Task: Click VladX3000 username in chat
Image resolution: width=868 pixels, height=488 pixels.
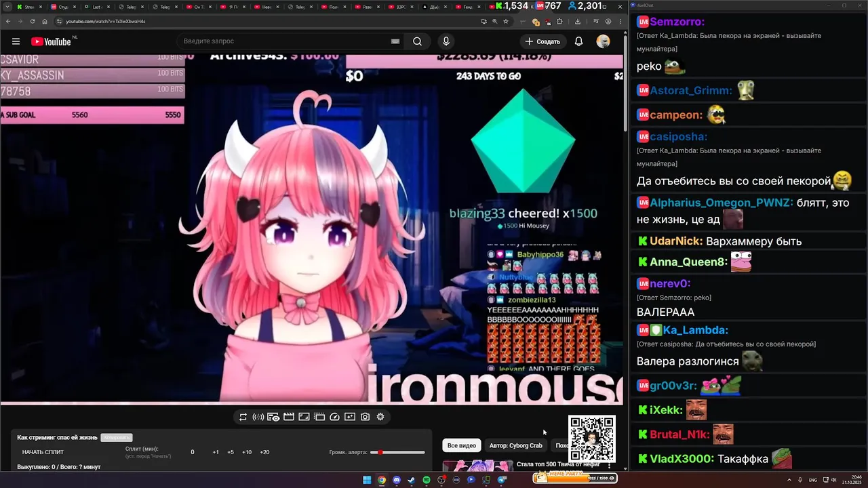Action: click(x=682, y=459)
